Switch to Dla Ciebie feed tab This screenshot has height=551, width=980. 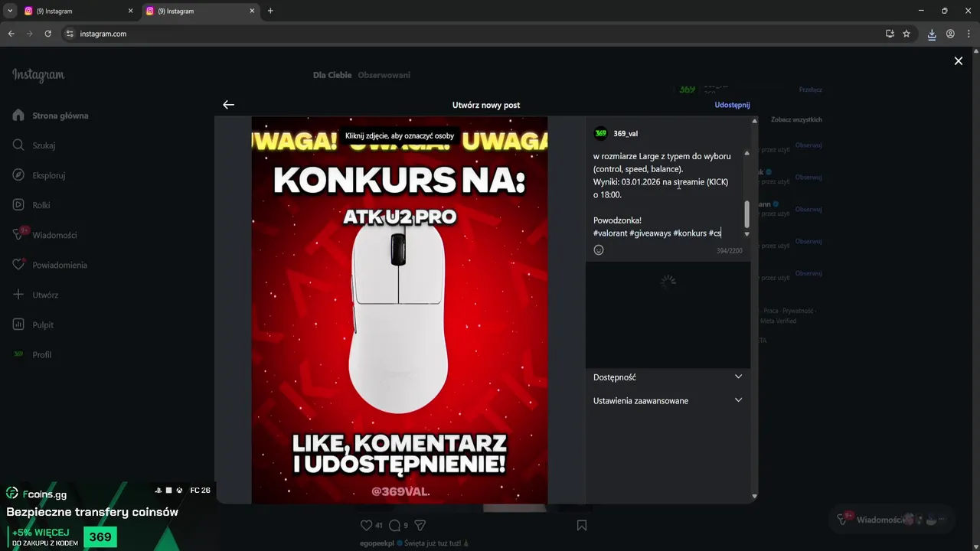[x=332, y=75]
